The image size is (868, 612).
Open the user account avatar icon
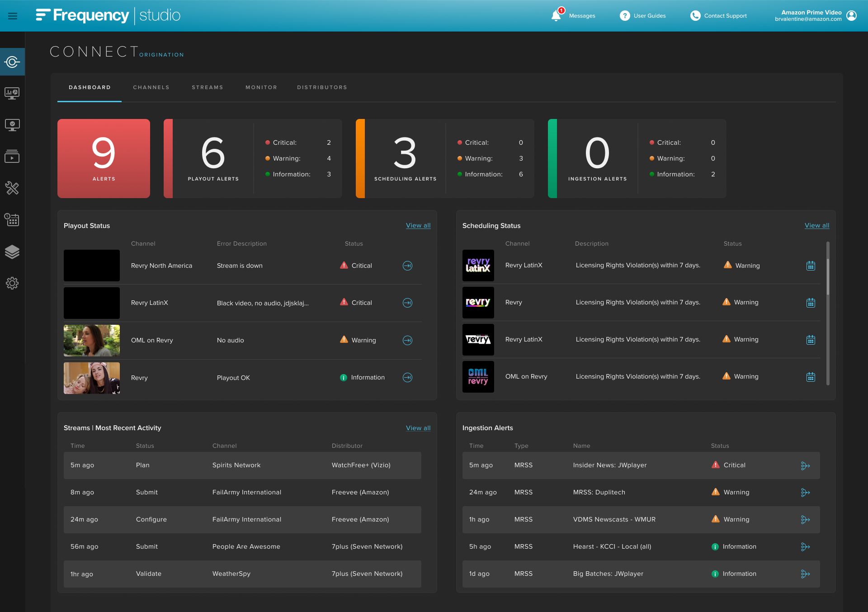click(851, 16)
